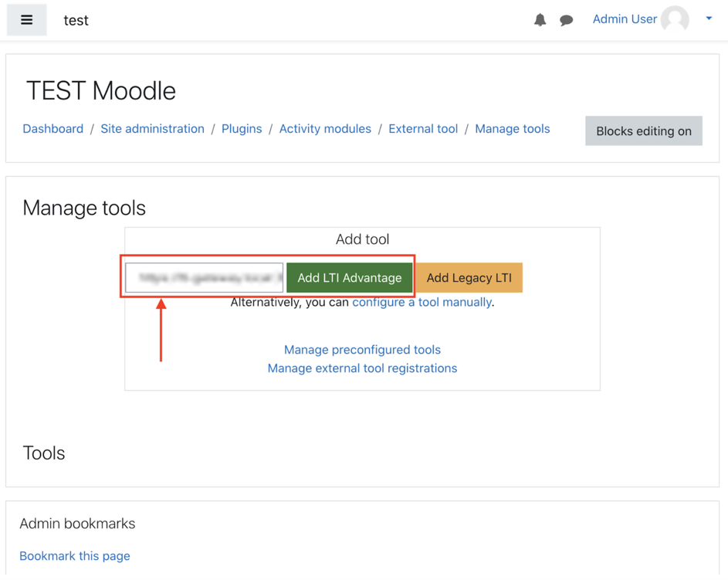Open the messages speech bubble icon
The height and width of the screenshot is (580, 728).
[566, 20]
